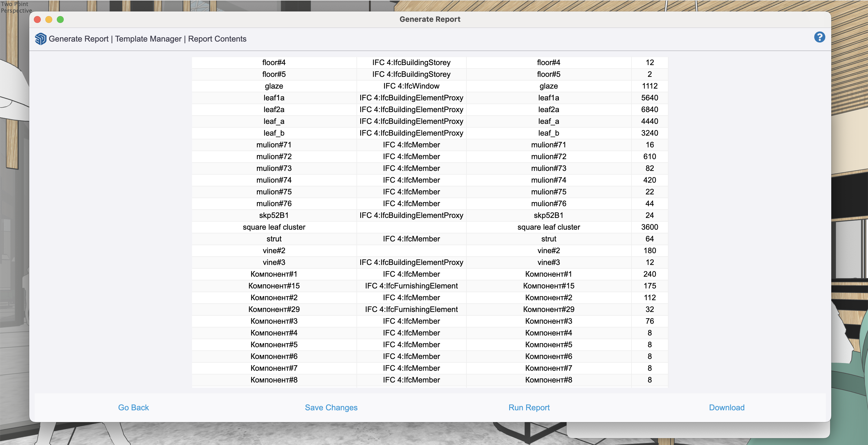
Task: Click the SketchUp logo icon
Action: (x=40, y=39)
